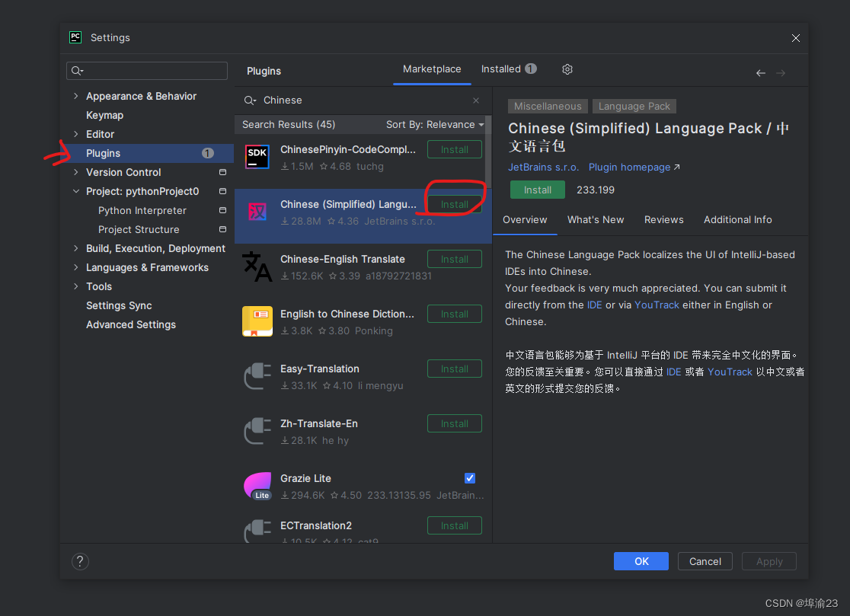Click project-level icon beside Version Control
This screenshot has height=616, width=850.
[222, 172]
